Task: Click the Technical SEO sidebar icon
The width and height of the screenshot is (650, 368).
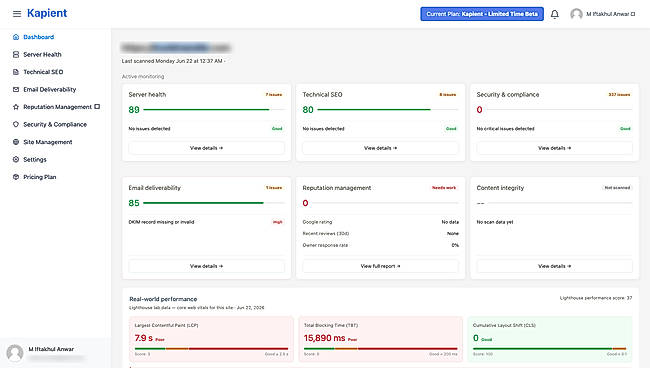Action: coord(16,72)
